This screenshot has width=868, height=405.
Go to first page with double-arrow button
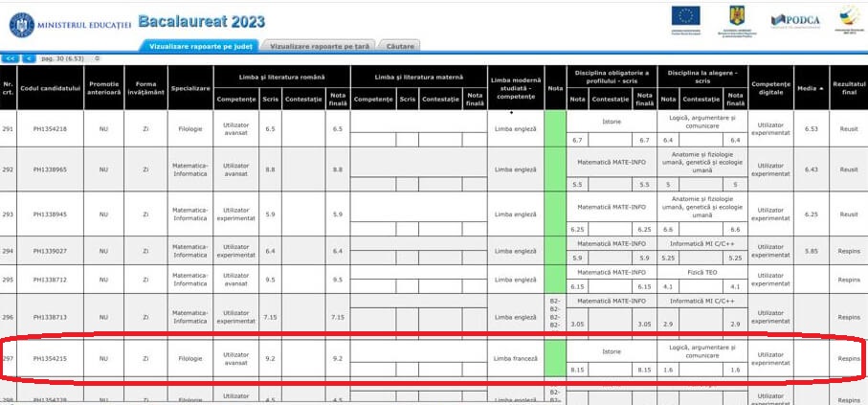tap(11, 58)
